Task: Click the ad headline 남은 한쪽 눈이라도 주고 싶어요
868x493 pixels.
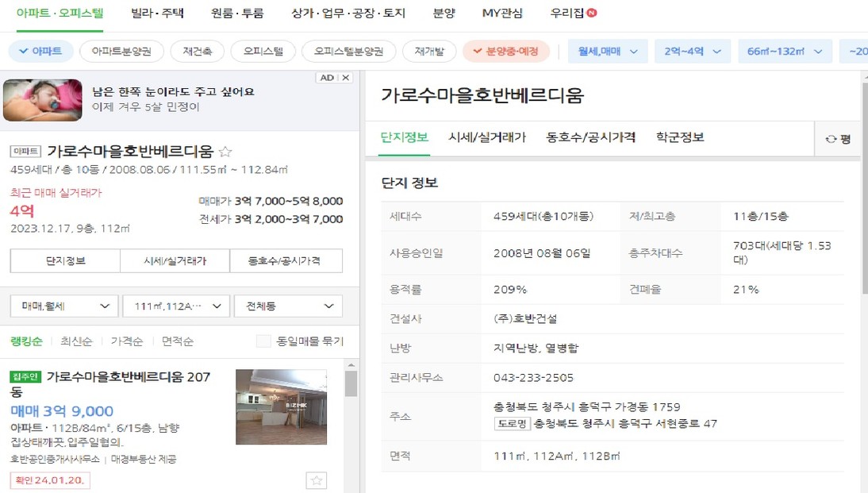Action: (173, 91)
